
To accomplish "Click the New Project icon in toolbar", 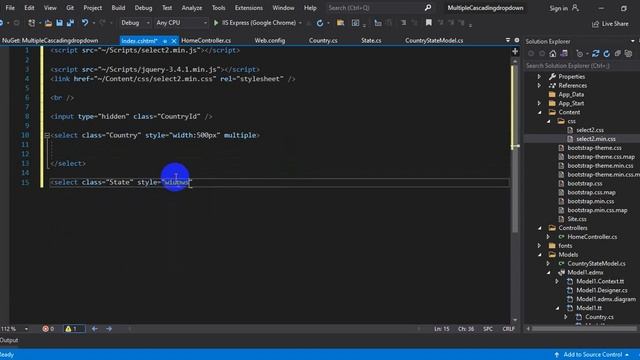I will pos(31,23).
